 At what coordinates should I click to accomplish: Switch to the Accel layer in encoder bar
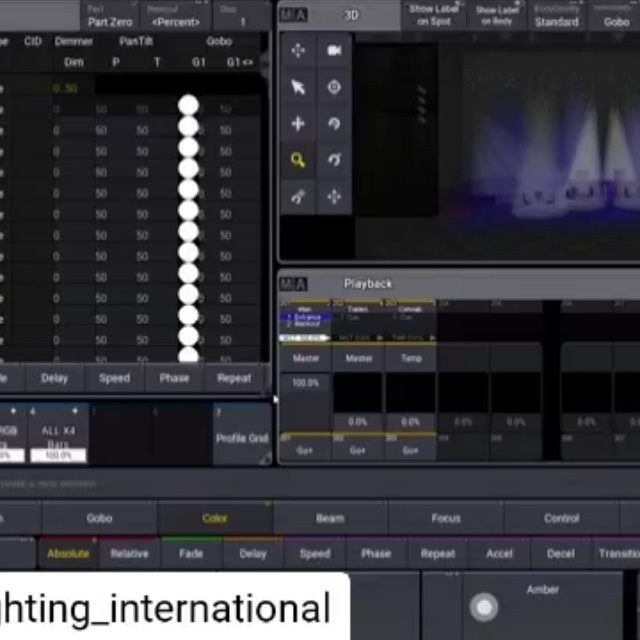499,553
